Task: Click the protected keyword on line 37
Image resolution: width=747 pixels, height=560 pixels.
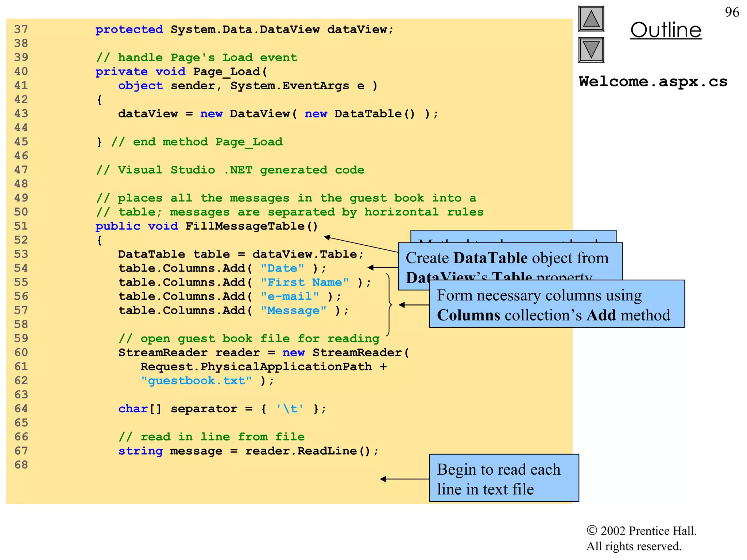Action: [x=129, y=30]
